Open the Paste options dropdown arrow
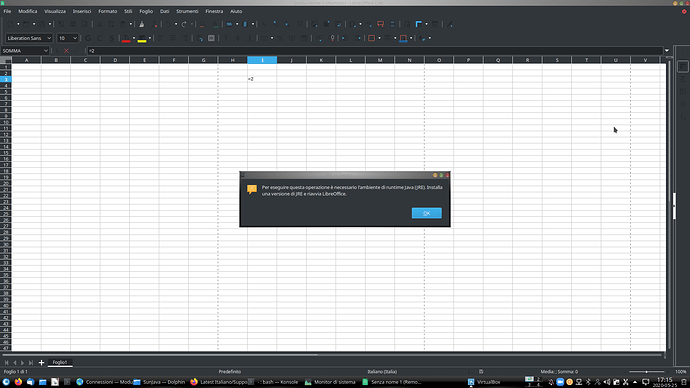 point(131,24)
